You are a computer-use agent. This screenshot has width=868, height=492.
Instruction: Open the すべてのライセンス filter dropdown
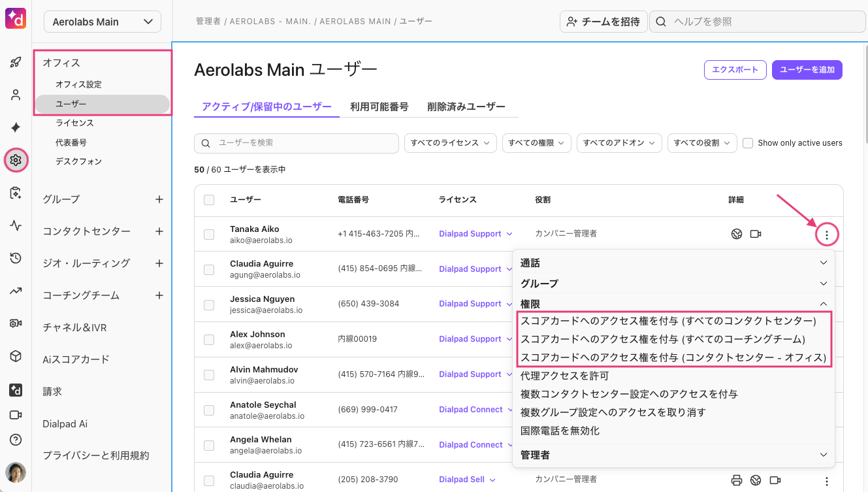coord(451,143)
